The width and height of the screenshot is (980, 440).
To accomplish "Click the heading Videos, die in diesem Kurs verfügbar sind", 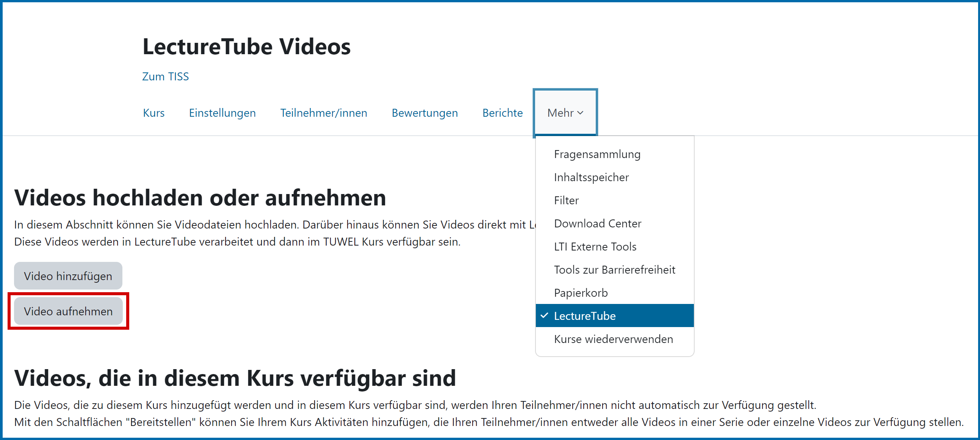I will click(235, 378).
